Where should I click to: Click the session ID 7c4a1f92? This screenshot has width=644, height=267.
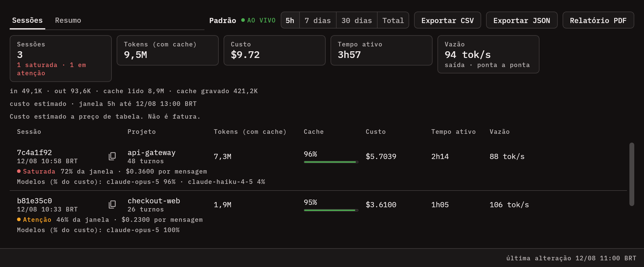click(x=34, y=153)
